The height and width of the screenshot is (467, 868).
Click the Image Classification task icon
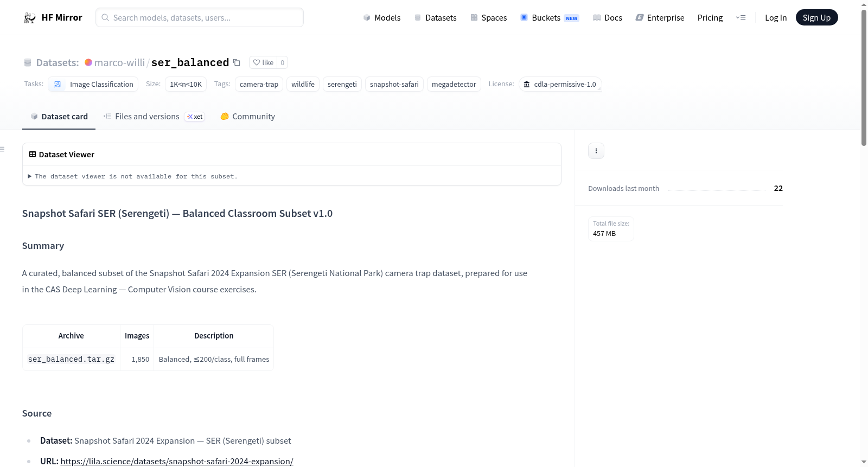(58, 84)
